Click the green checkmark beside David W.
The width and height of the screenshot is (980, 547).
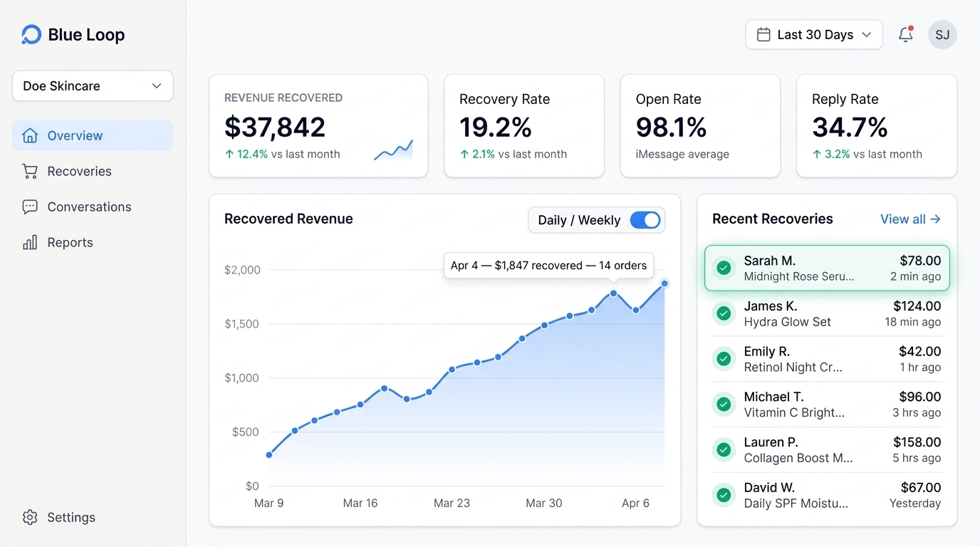coord(724,495)
